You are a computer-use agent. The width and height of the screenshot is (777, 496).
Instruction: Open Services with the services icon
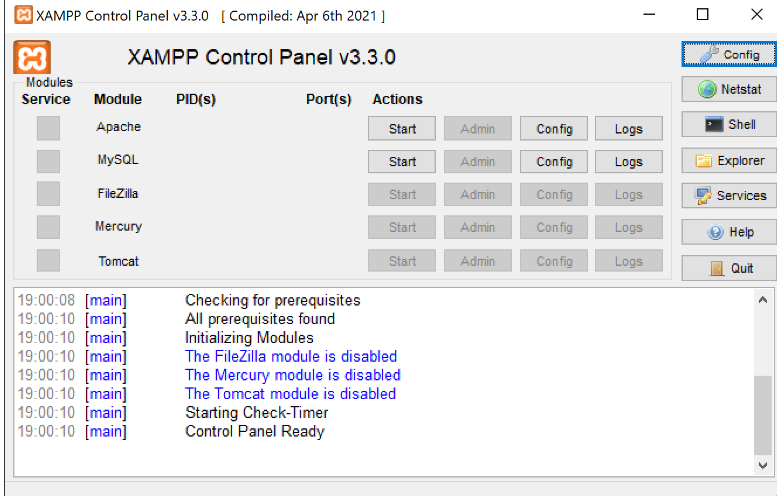click(729, 196)
